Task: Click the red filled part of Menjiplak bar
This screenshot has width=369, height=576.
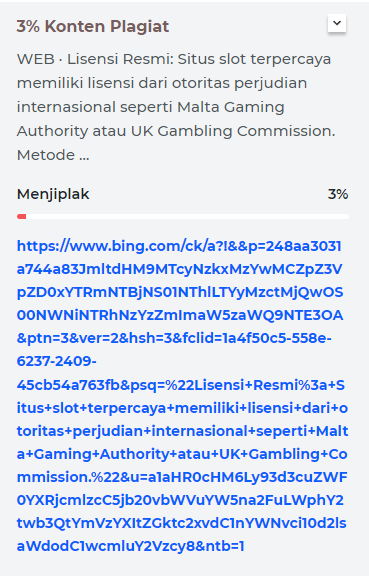Action: pyautogui.click(x=21, y=217)
